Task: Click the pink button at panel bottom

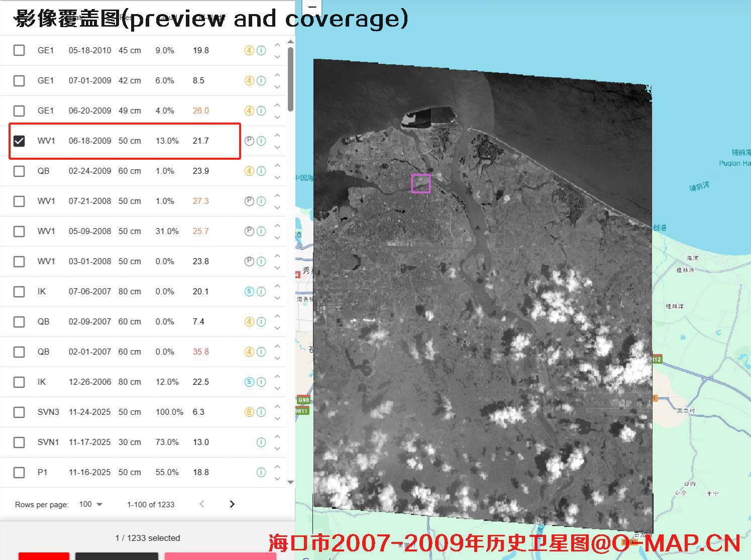Action: (x=220, y=556)
